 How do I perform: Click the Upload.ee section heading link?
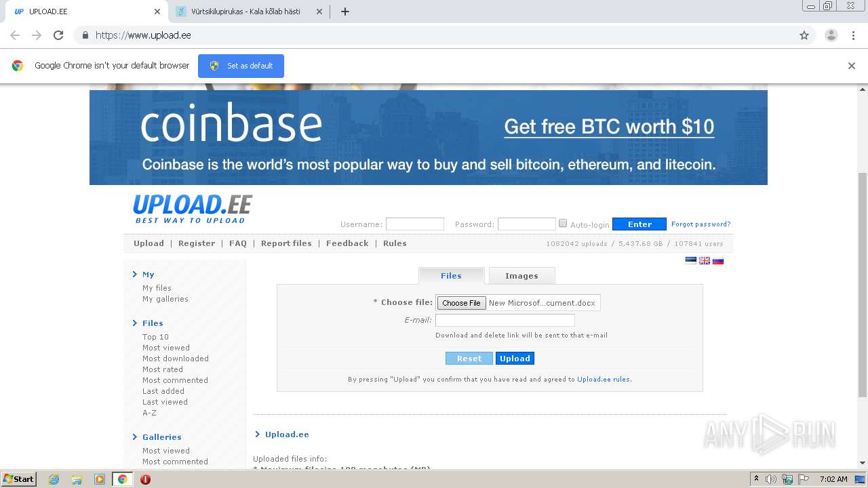click(287, 434)
